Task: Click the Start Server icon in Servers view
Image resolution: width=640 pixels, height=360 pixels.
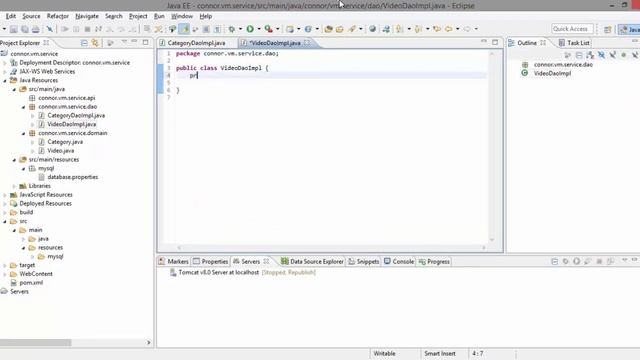Action: point(576,261)
